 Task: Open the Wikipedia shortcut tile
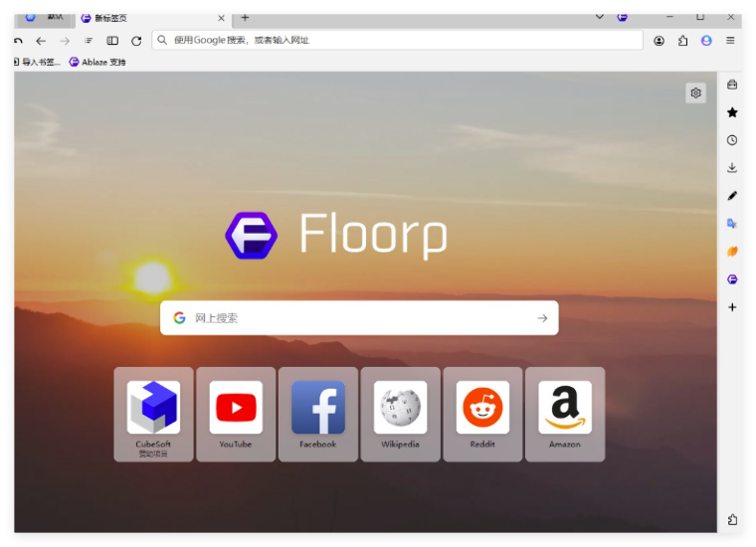400,415
